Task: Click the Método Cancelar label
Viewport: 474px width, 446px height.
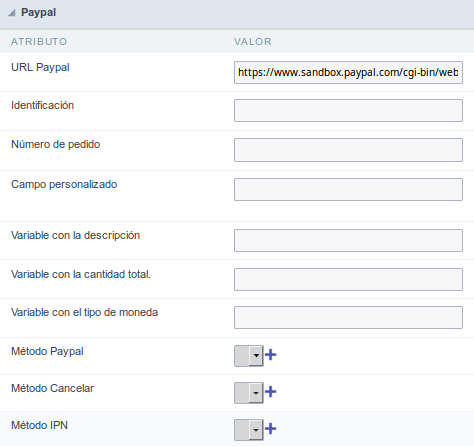Action: click(x=52, y=388)
